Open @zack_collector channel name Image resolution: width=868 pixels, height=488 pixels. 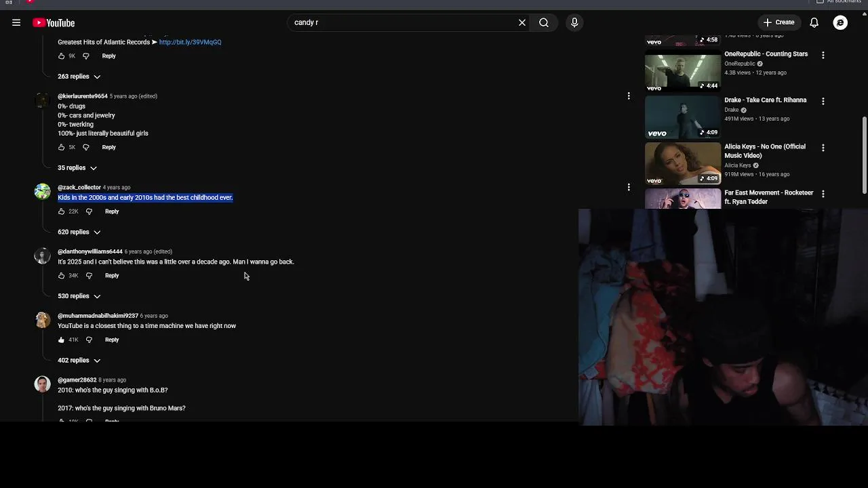click(x=79, y=187)
